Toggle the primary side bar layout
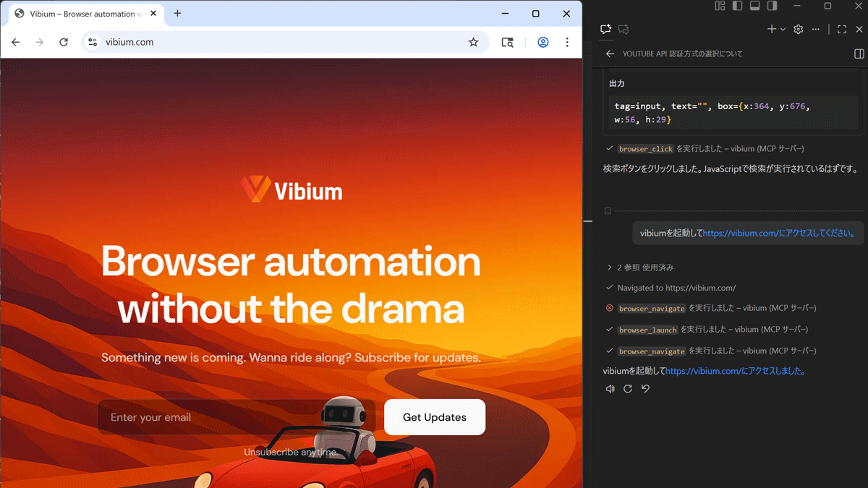 click(x=737, y=6)
